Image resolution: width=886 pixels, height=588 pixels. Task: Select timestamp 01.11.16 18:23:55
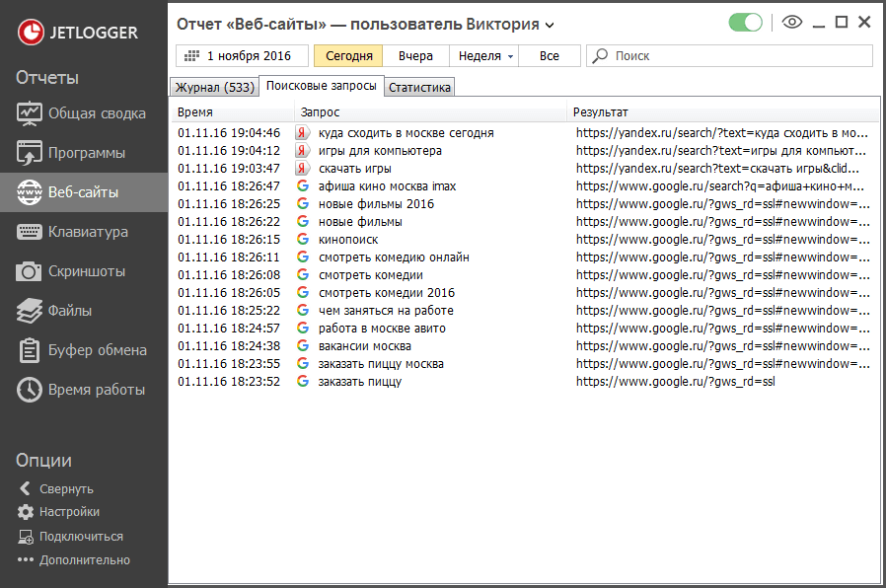[228, 364]
